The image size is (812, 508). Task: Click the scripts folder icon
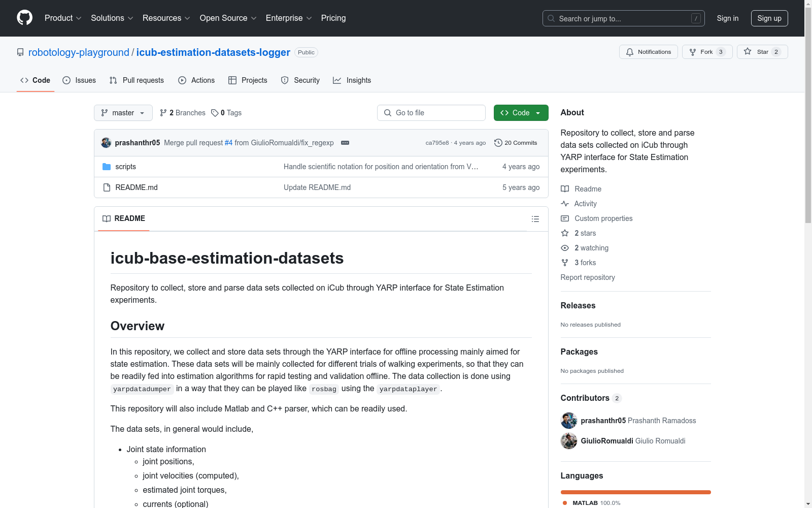pyautogui.click(x=107, y=167)
